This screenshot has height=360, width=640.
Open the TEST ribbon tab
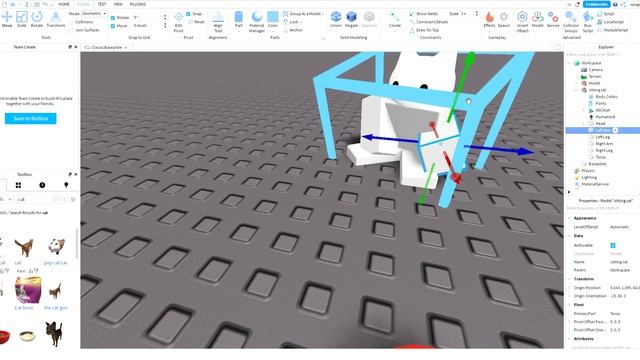click(x=102, y=4)
